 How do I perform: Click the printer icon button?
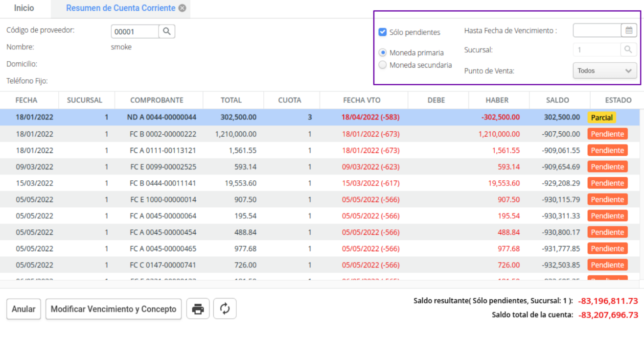pos(198,309)
